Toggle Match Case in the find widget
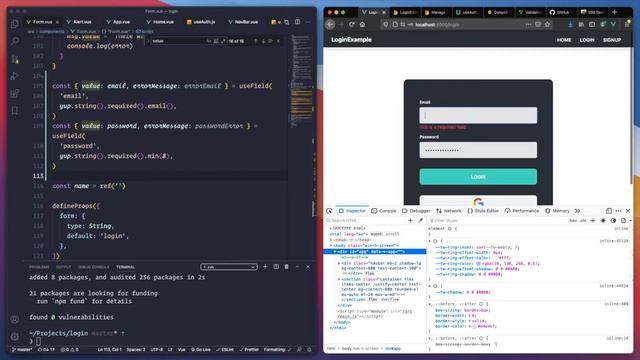This screenshot has height=360, width=640. click(209, 41)
